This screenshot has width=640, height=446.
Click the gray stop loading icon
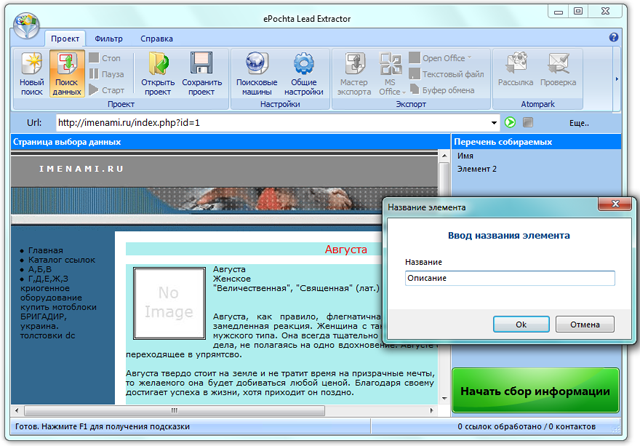tap(528, 122)
